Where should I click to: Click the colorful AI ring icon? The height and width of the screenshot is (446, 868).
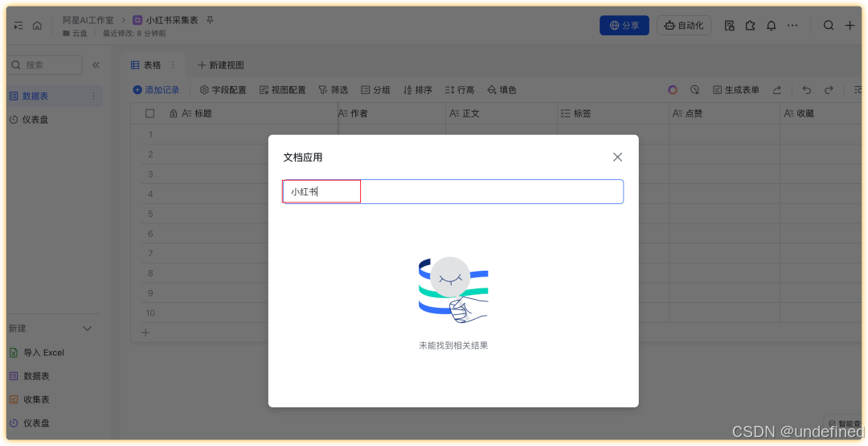pos(673,90)
